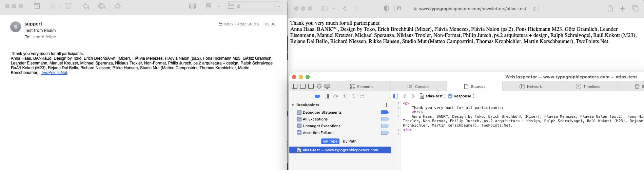Viewport: 644px width, 170px height.
Task: Toggle Safari sidebar
Action: point(324,8)
